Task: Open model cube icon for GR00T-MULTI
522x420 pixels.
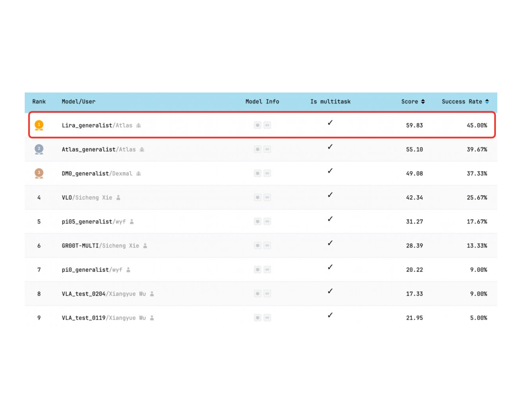Action: (258, 245)
